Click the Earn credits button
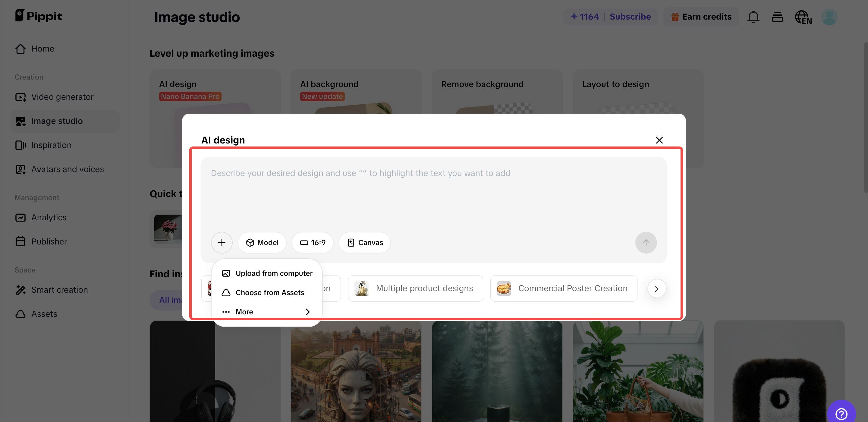Image resolution: width=868 pixels, height=422 pixels. tap(701, 17)
